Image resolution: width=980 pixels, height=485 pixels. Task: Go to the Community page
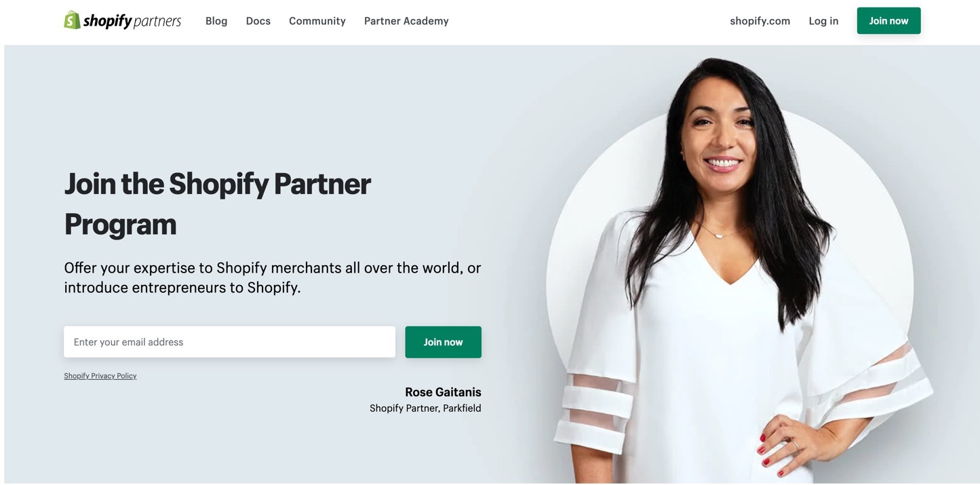click(317, 21)
